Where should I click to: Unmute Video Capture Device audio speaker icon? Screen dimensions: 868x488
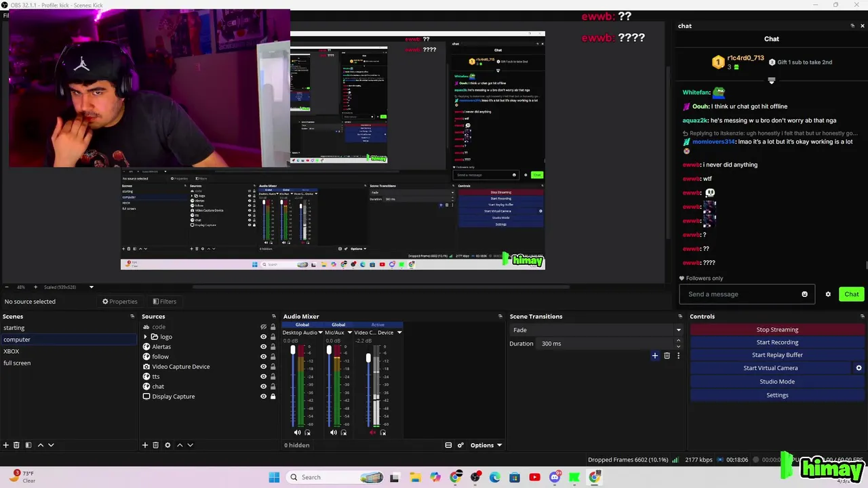coord(372,432)
